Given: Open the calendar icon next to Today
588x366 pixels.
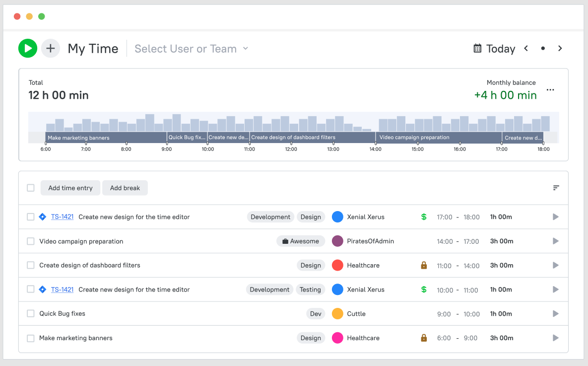Looking at the screenshot, I should pyautogui.click(x=477, y=48).
